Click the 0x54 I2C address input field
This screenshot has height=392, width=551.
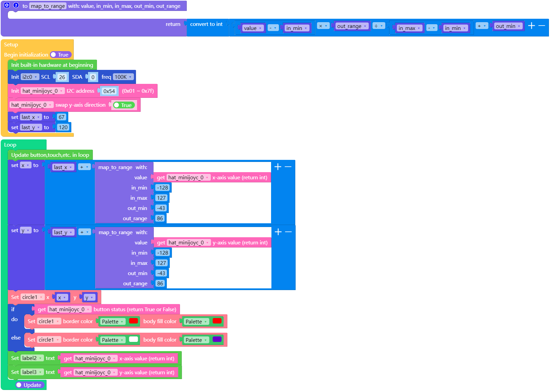click(109, 91)
